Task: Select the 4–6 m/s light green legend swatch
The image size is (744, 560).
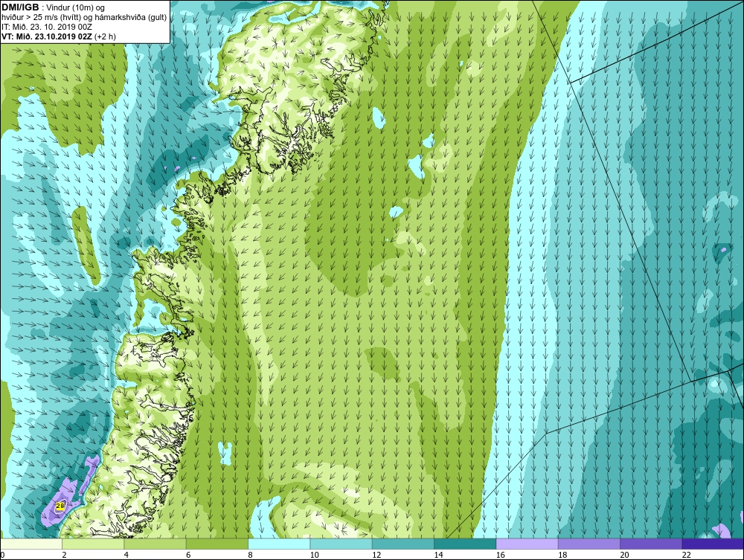Action: click(x=155, y=544)
